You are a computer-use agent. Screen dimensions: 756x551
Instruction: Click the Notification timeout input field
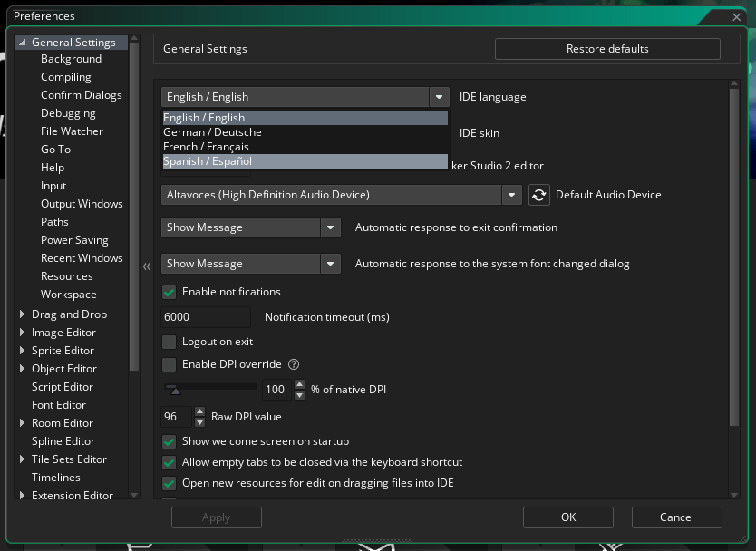pos(206,317)
